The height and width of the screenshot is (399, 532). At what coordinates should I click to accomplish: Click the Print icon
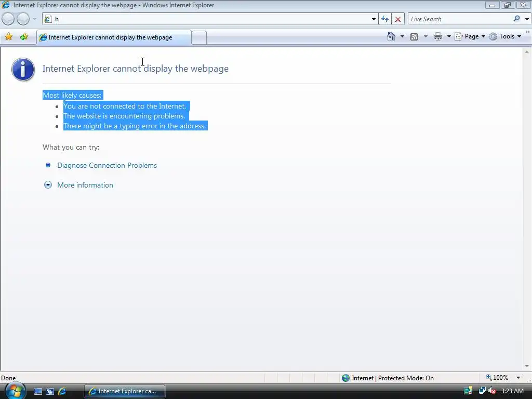[438, 36]
